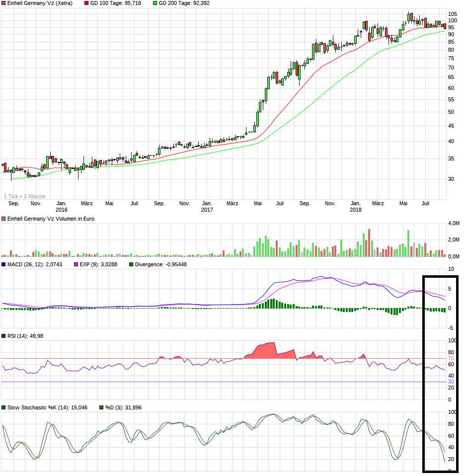Click the RSI 30 oversold level label
Image resolution: width=467 pixels, height=476 pixels.
(x=451, y=382)
